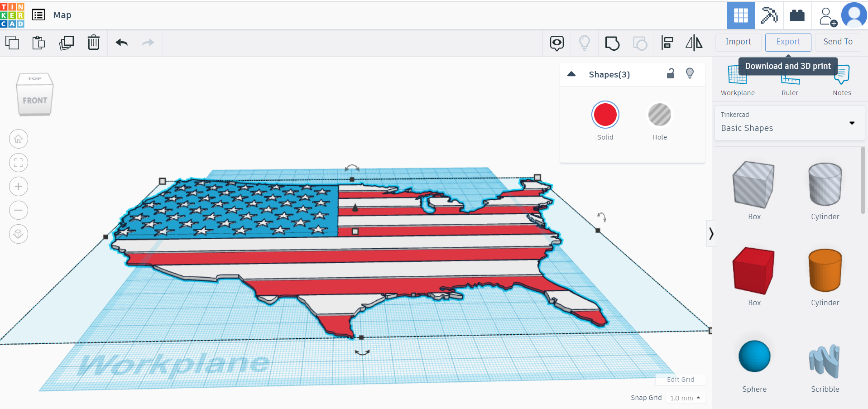Pick the striped hole Cylinder shape

825,185
